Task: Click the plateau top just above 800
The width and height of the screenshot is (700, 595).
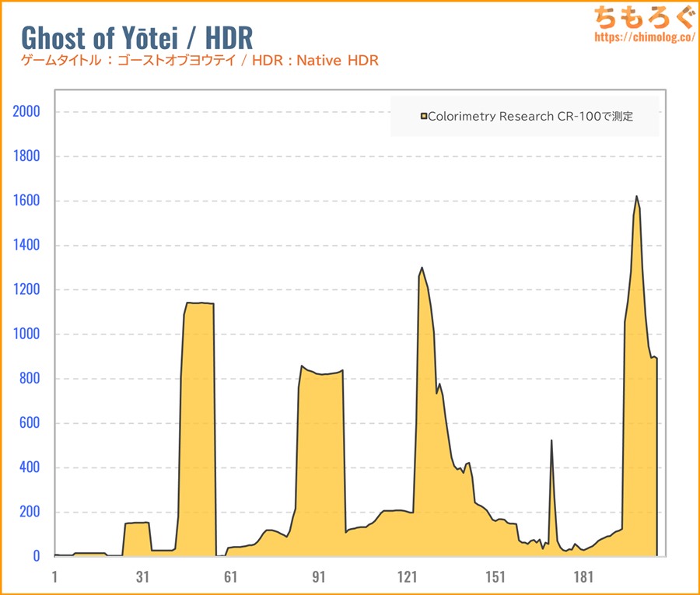Action: coord(320,374)
